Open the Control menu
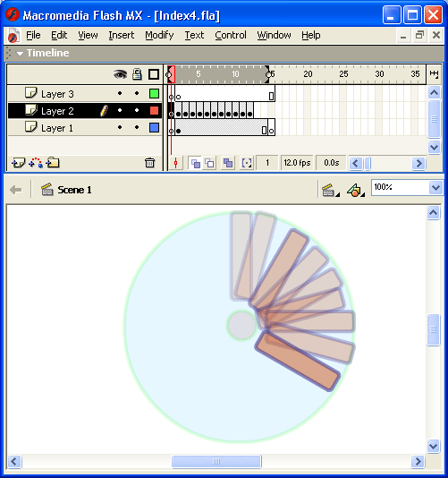The width and height of the screenshot is (448, 478). click(x=231, y=35)
